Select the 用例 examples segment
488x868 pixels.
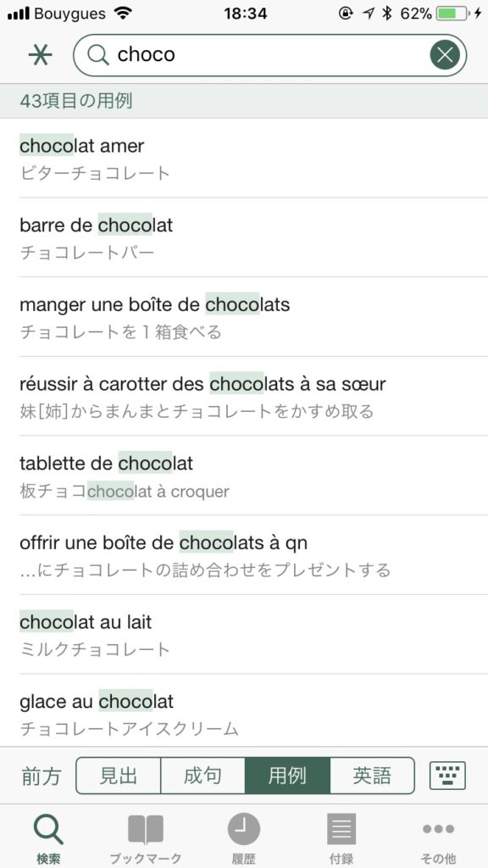[x=287, y=776]
